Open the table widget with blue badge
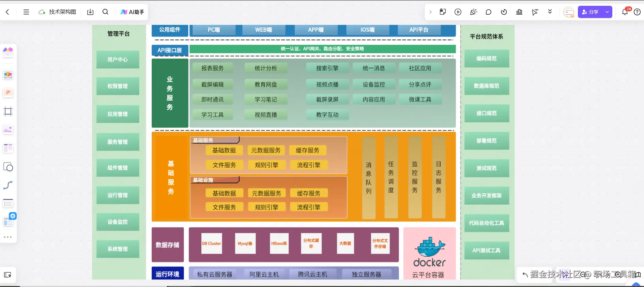 click(x=9, y=221)
